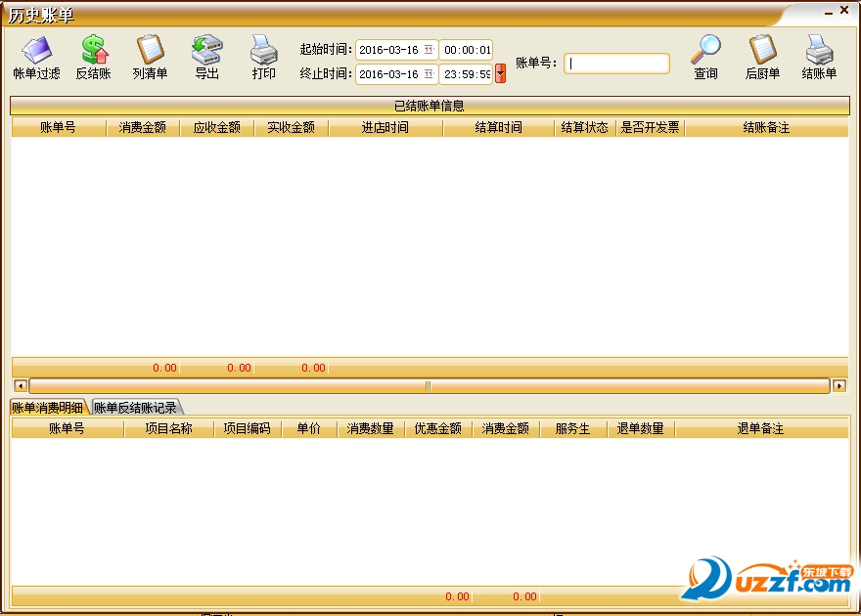
Task: Click the 结算状态 column header
Action: pos(585,127)
